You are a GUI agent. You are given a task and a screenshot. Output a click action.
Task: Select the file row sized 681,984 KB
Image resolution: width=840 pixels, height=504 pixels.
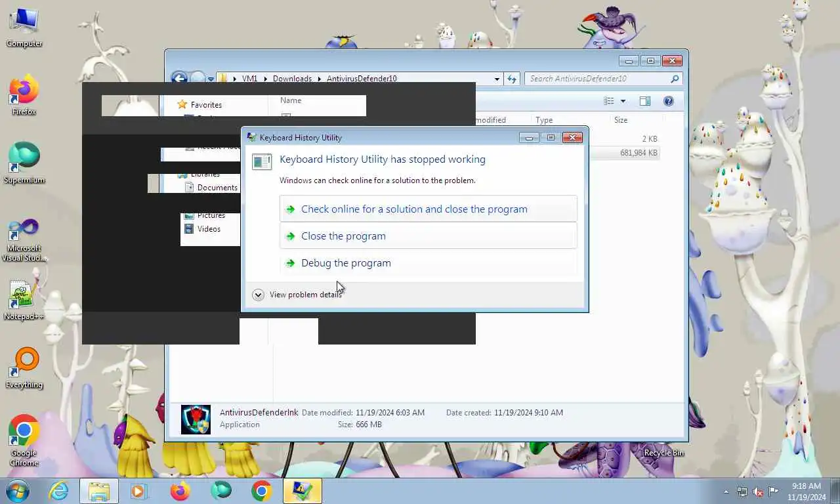(623, 153)
